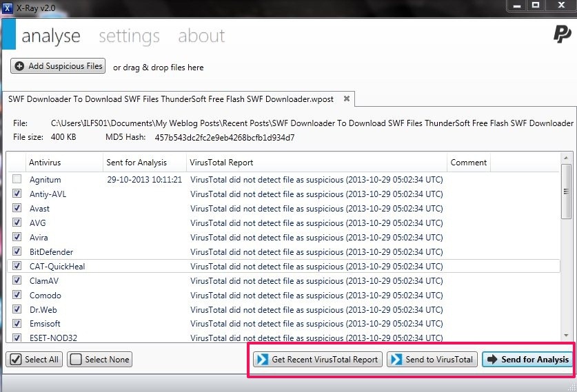Select the ESET-NOD32 row name
This screenshot has width=577, height=392.
[53, 338]
